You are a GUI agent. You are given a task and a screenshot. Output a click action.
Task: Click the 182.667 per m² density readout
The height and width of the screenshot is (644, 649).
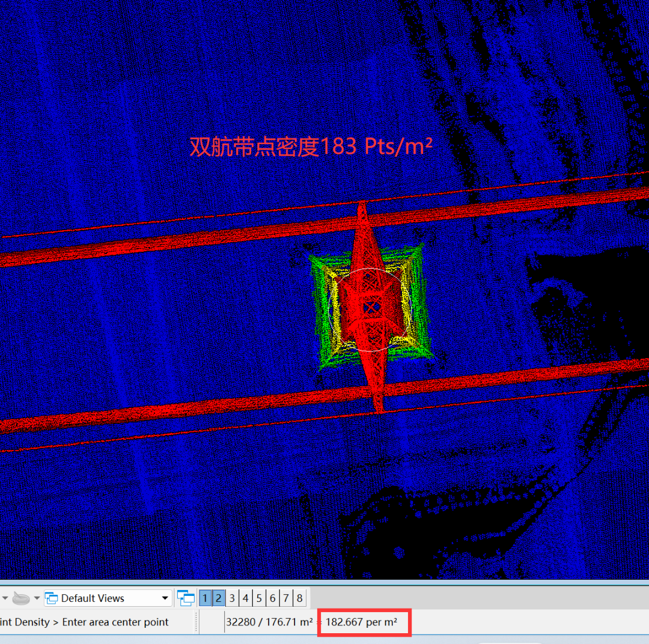click(362, 622)
